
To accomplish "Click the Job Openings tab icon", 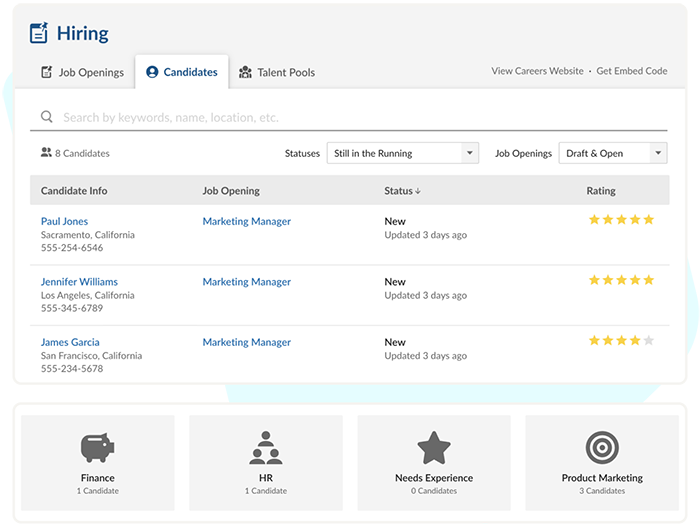I will pos(47,72).
